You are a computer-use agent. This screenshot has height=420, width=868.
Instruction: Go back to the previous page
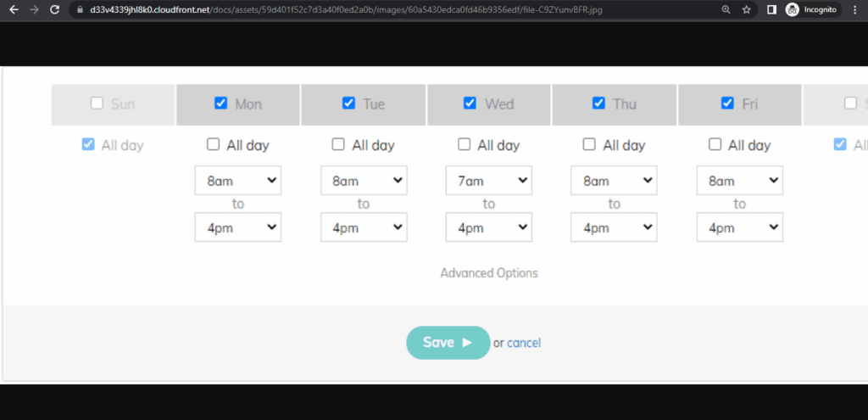coord(14,9)
